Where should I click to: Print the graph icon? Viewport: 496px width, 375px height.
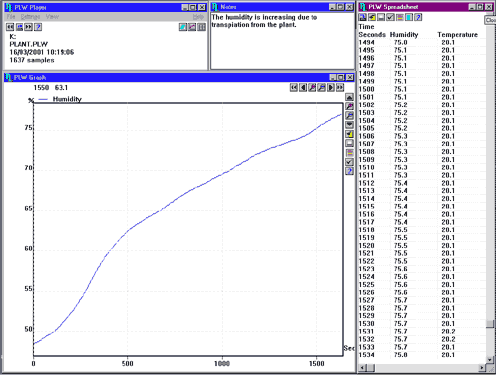point(349,144)
